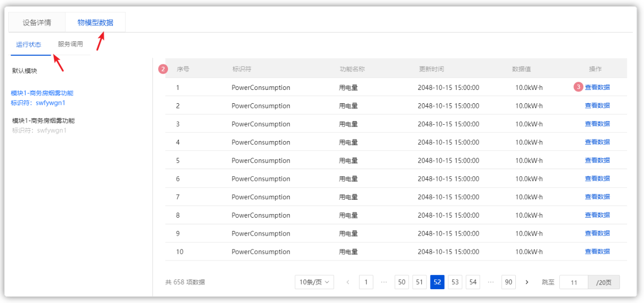The image size is (644, 303).
Task: Select current page 52 button
Action: point(437,282)
